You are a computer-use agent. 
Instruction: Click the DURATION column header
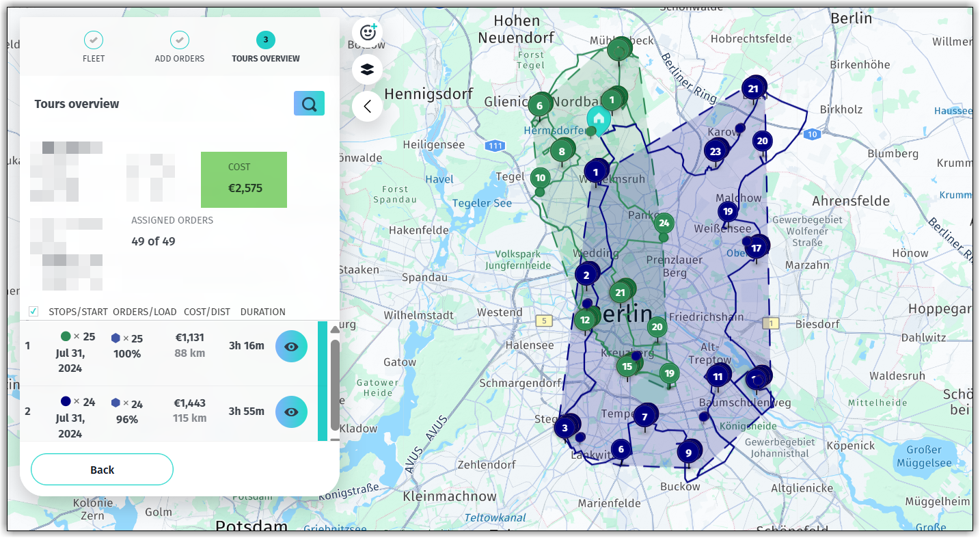[x=263, y=312]
